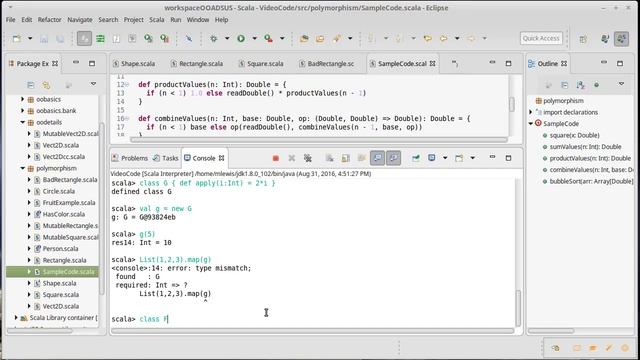Collapse the polymorphism package
Image resolution: width=640 pixels, height=360 pixels.
pyautogui.click(x=22, y=168)
